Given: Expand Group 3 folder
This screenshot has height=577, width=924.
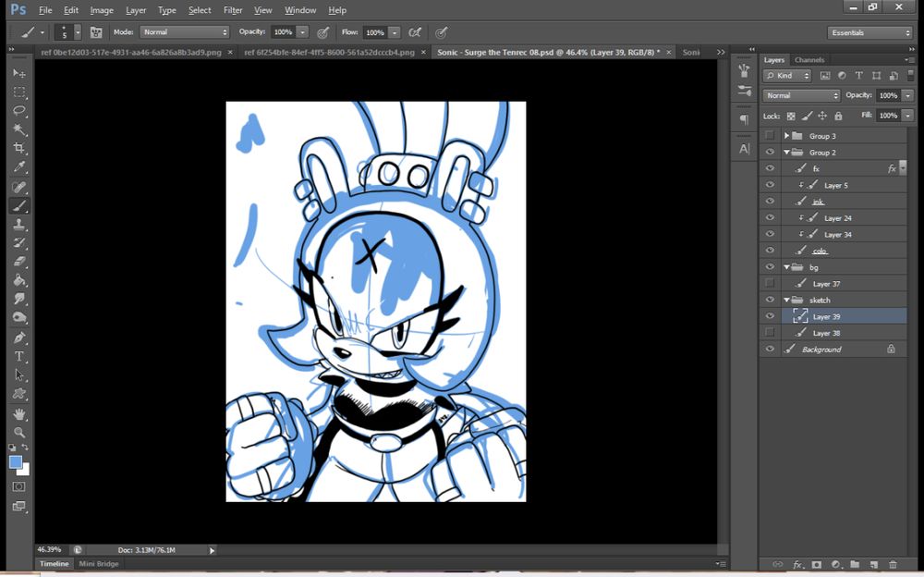Looking at the screenshot, I should [786, 136].
